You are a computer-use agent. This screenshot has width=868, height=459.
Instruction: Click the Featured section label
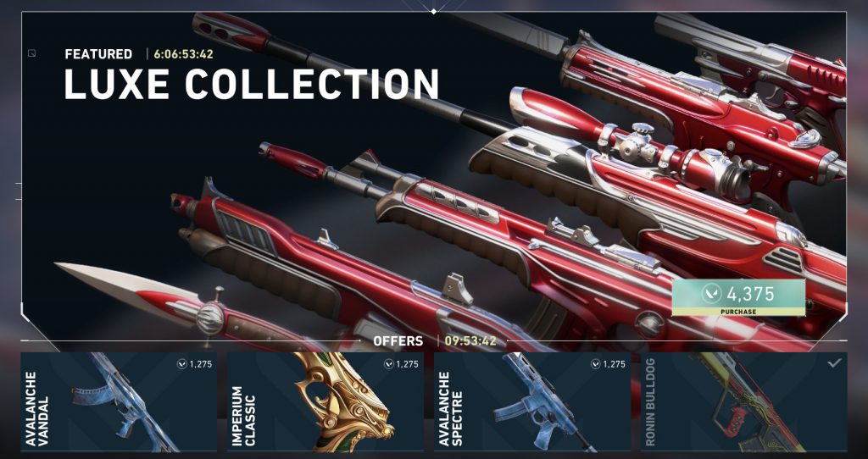98,54
